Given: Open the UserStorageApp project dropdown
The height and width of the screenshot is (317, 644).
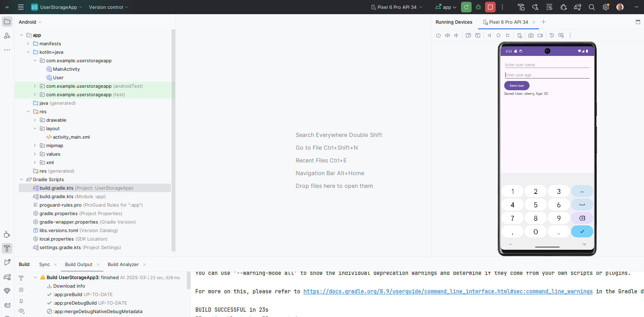Looking at the screenshot, I should [x=57, y=7].
